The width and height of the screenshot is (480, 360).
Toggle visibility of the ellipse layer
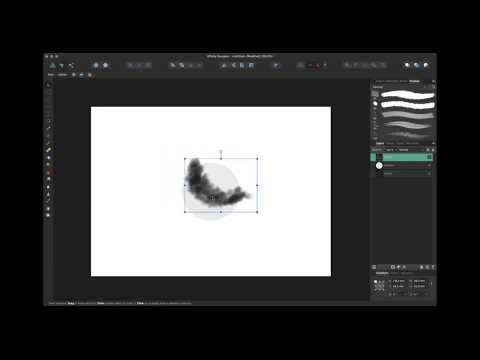tap(429, 165)
